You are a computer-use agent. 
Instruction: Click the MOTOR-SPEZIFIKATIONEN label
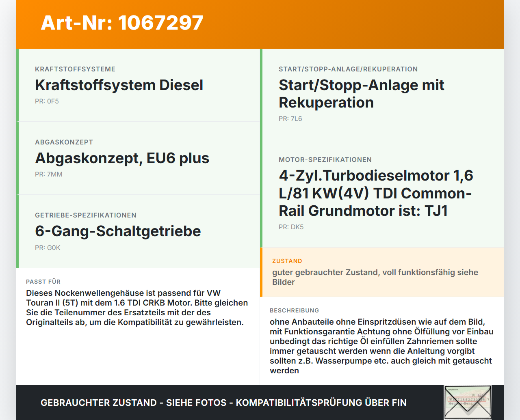(325, 159)
